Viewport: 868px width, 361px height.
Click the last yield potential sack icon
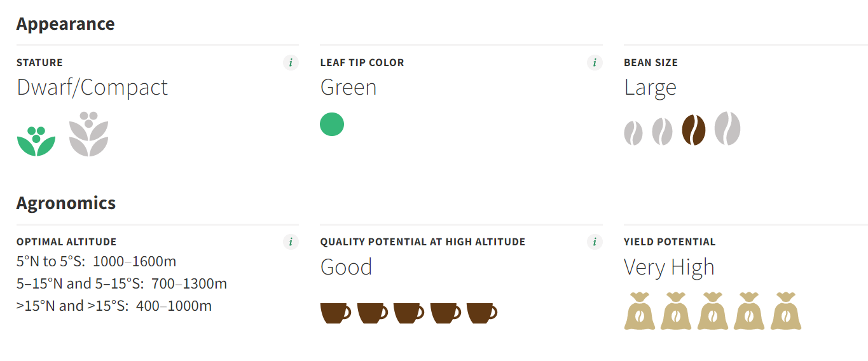786,311
